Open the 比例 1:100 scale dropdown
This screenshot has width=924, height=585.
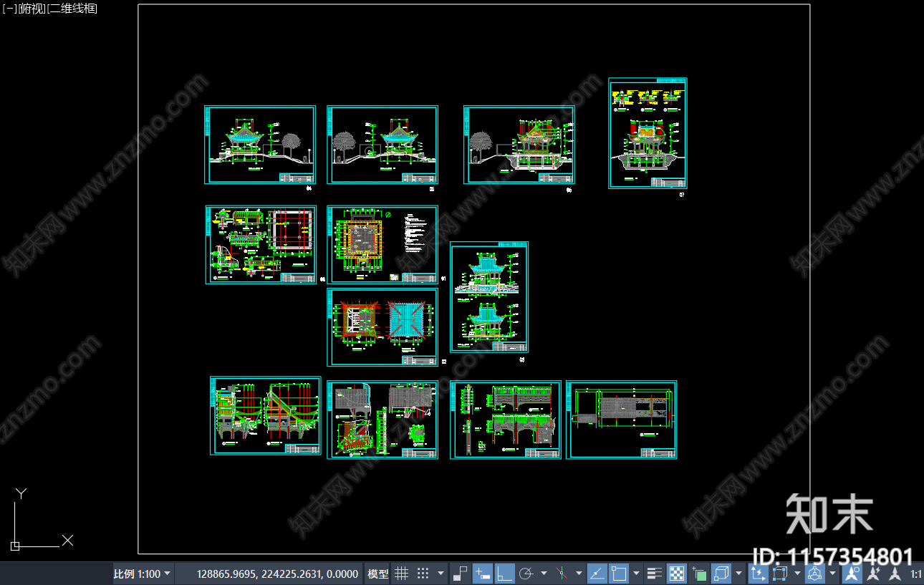[x=143, y=574]
